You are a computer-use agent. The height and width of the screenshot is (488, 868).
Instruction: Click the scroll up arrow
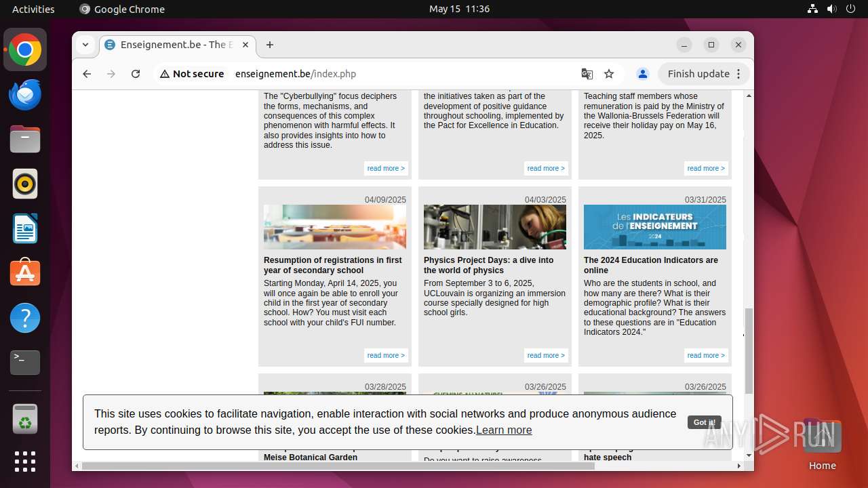[x=749, y=96]
